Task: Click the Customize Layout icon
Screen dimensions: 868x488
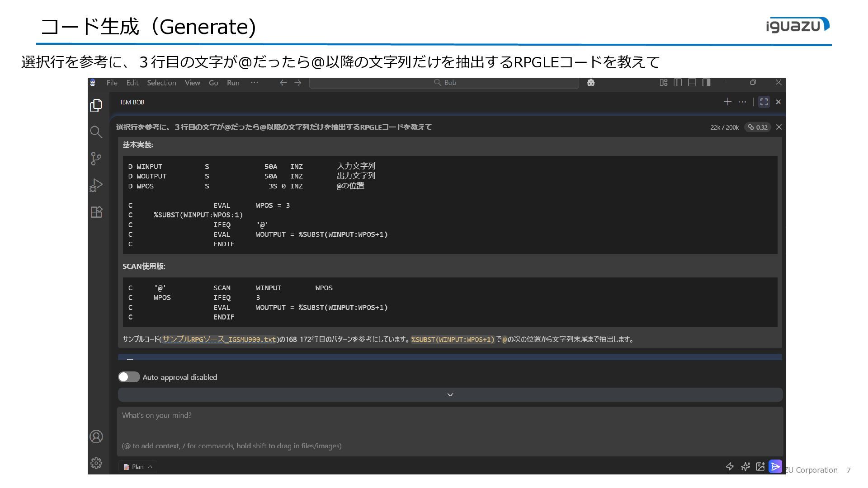Action: click(664, 82)
